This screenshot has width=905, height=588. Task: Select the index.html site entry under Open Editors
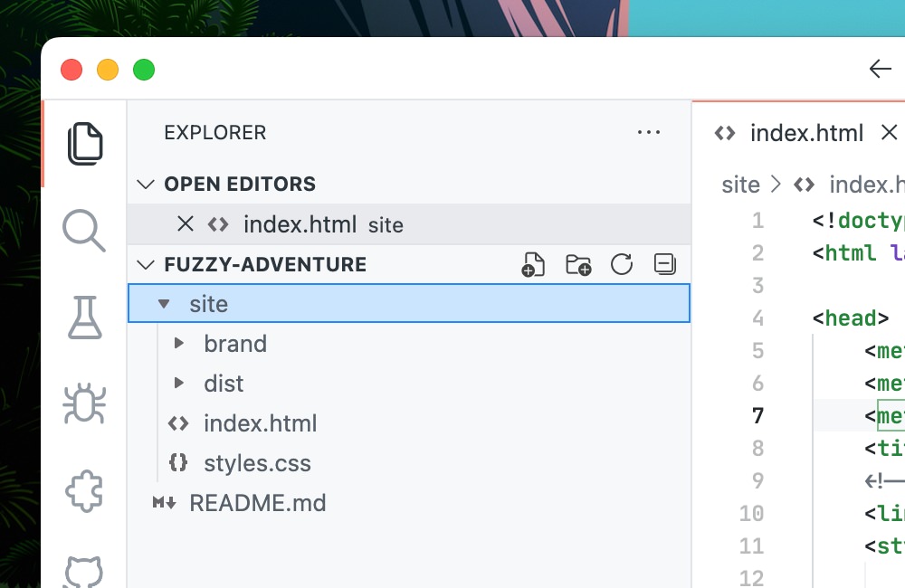(409, 223)
